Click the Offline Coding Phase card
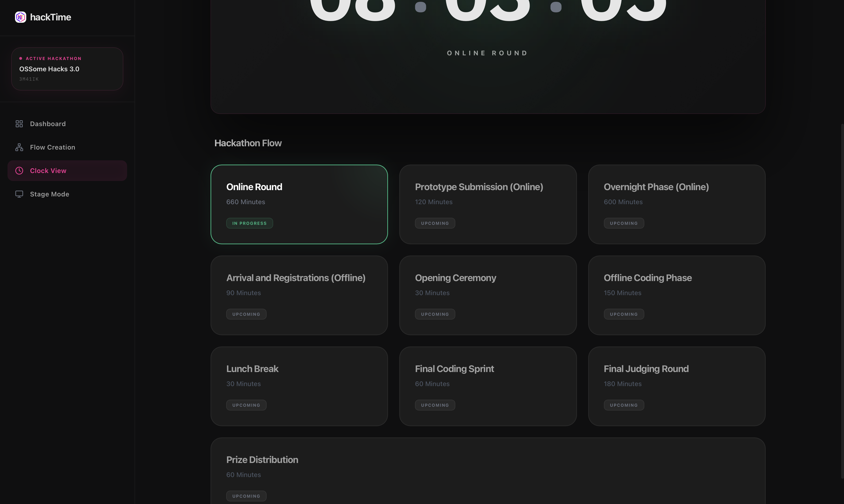 (x=677, y=295)
